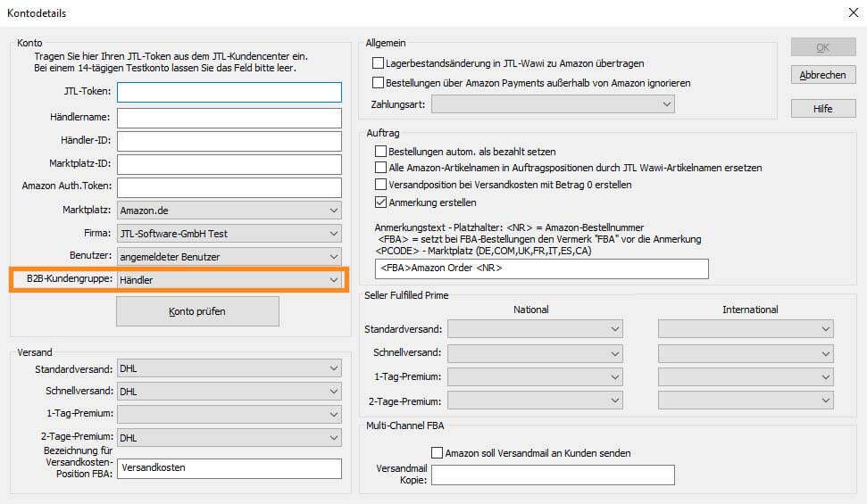Check Versandposition bei Versandkosten mit Betrag 0
Screen dimensions: 867x504
(x=381, y=185)
